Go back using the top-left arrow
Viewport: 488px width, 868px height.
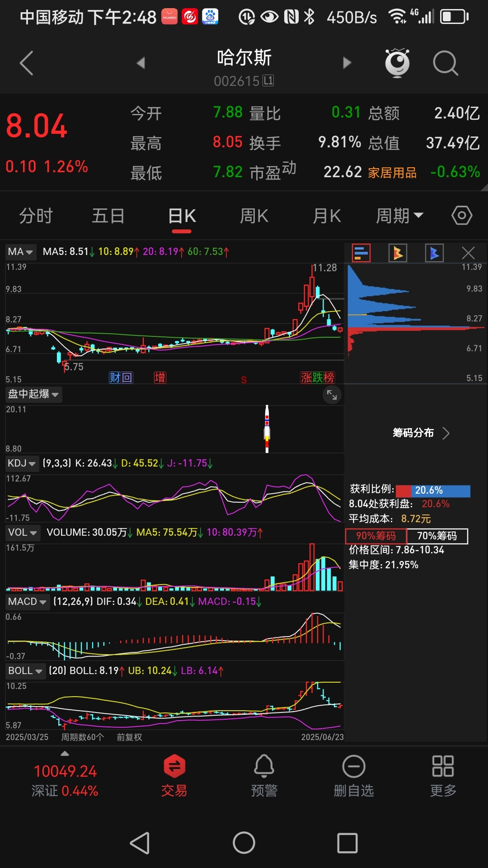point(27,63)
